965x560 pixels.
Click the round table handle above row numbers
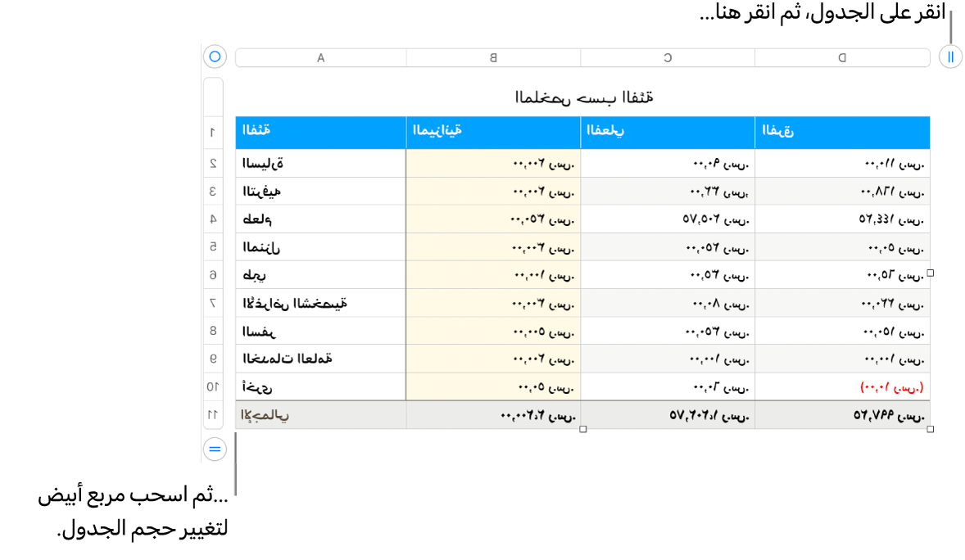pyautogui.click(x=215, y=56)
